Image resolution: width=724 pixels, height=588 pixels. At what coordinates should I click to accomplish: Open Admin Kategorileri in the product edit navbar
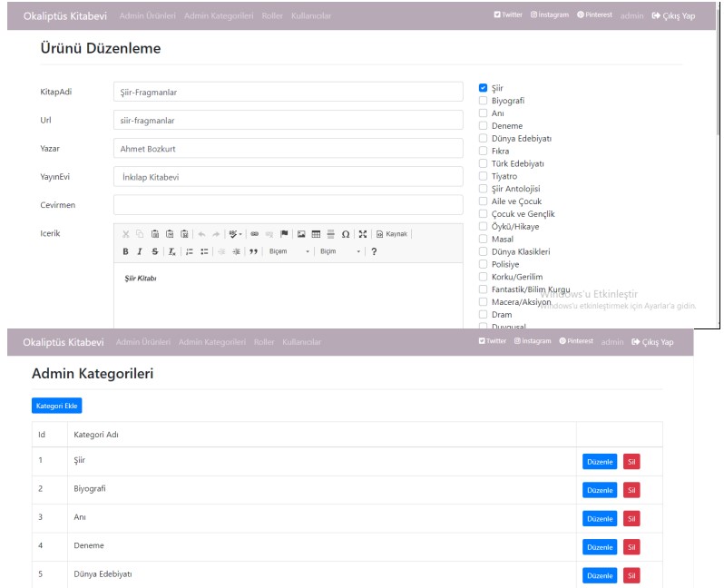point(219,15)
